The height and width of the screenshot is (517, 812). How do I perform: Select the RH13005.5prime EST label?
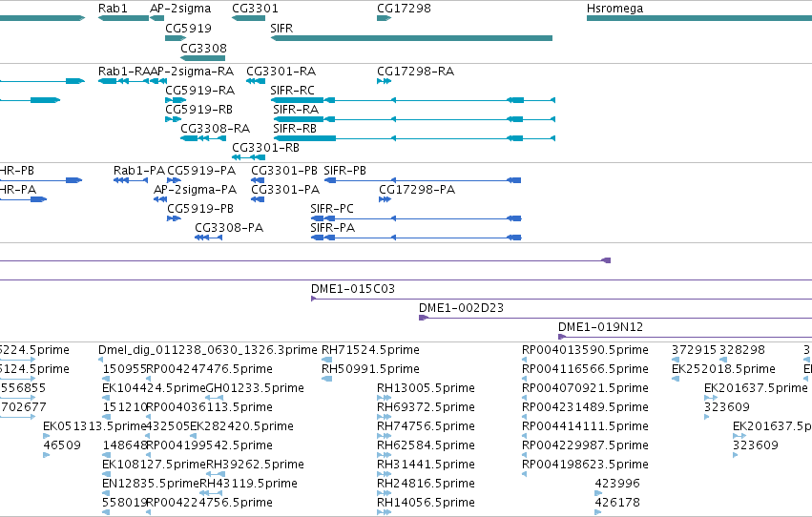[x=426, y=388]
